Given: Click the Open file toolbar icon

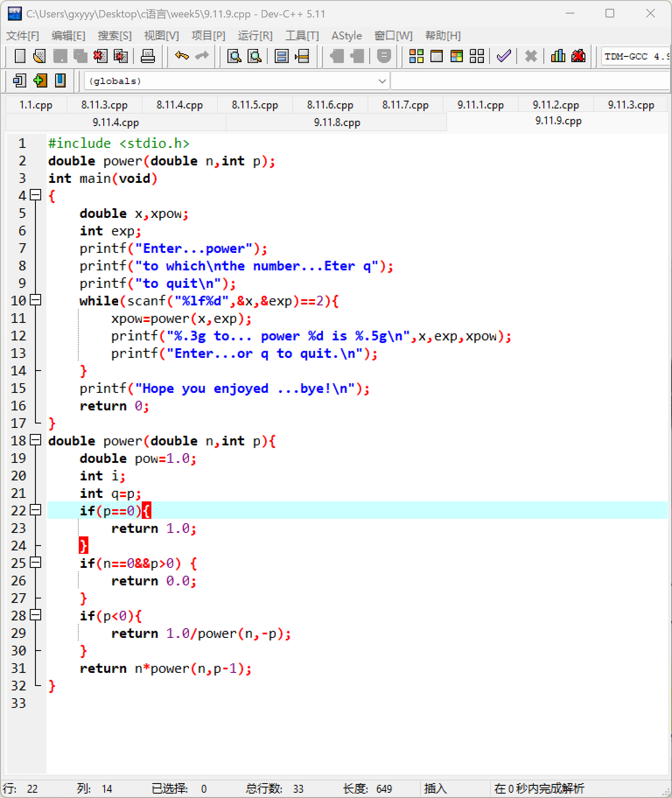Looking at the screenshot, I should (x=40, y=56).
